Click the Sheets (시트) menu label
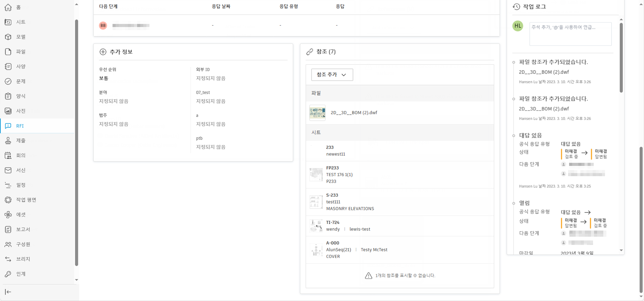644x301 pixels. click(x=21, y=22)
